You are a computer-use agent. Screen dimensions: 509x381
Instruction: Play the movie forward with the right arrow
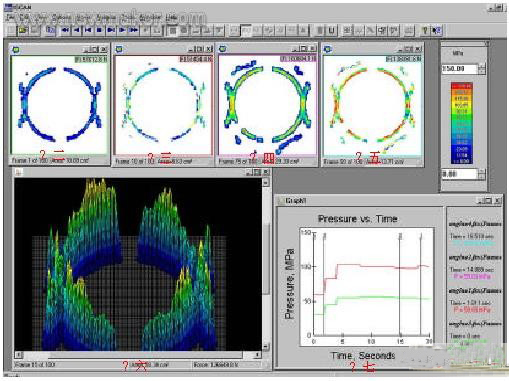(x=122, y=30)
